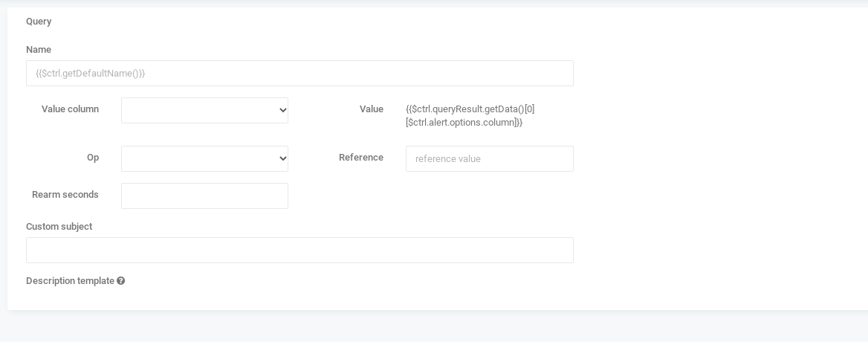Click the Value label beside query result
Image resolution: width=868 pixels, height=342 pixels.
coord(372,109)
